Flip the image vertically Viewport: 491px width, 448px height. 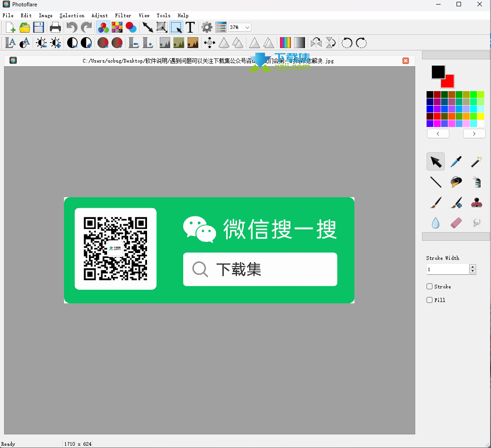pyautogui.click(x=330, y=43)
